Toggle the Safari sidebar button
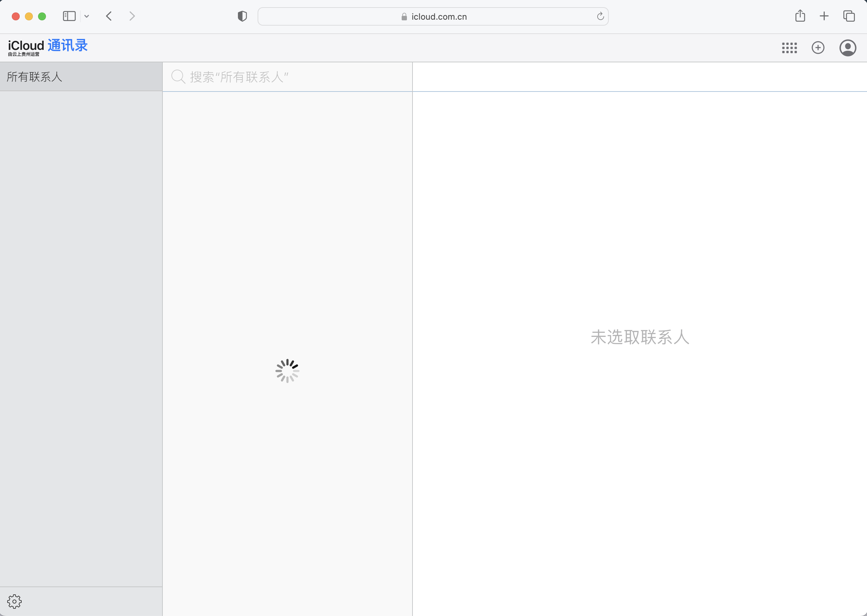The height and width of the screenshot is (616, 867). (69, 16)
